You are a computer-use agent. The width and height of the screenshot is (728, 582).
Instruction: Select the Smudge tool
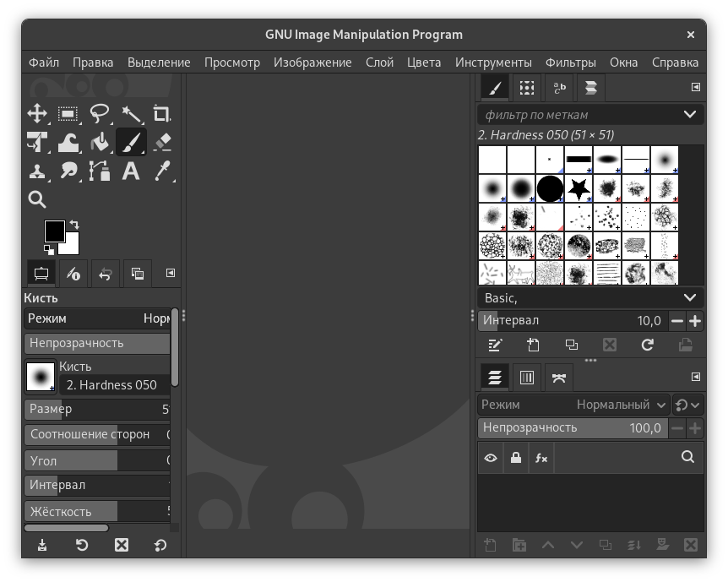68,171
